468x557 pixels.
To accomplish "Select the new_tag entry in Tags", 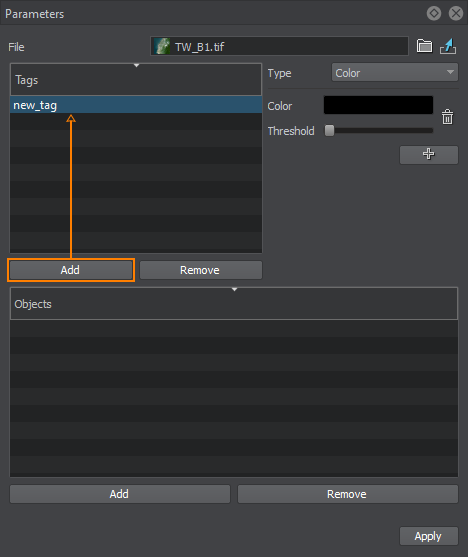I will [136, 105].
